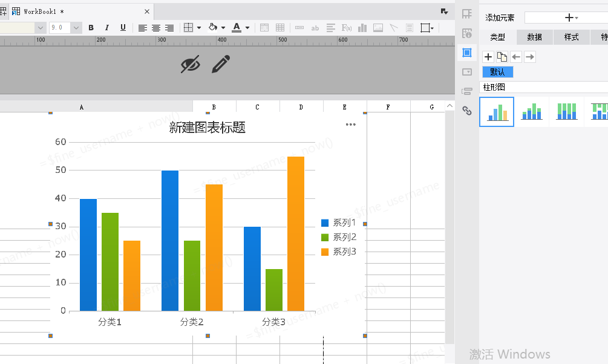The height and width of the screenshot is (364, 608).
Task: Switch to the 样式 tab
Action: click(571, 37)
